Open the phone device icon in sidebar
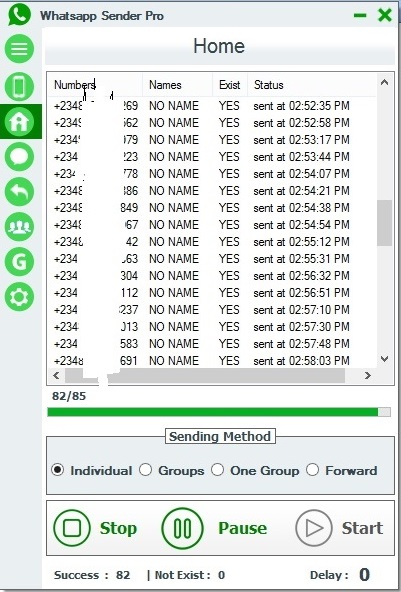401x592 pixels. point(19,86)
